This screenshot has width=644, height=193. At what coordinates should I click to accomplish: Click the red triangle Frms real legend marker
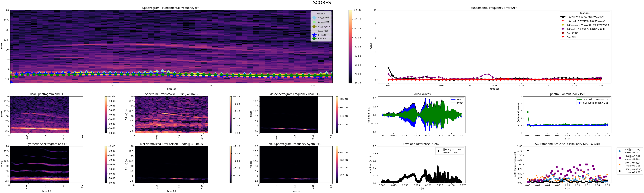(x=563, y=37)
